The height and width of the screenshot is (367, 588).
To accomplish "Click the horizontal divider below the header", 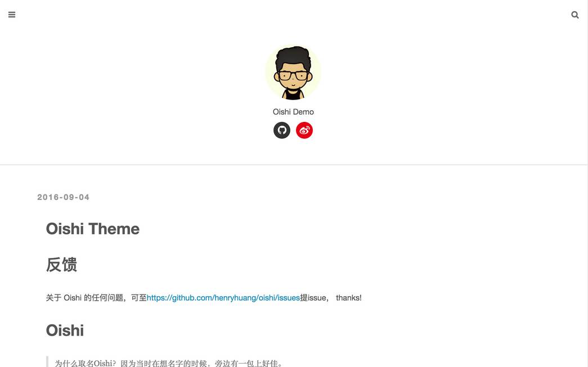I will tap(294, 165).
